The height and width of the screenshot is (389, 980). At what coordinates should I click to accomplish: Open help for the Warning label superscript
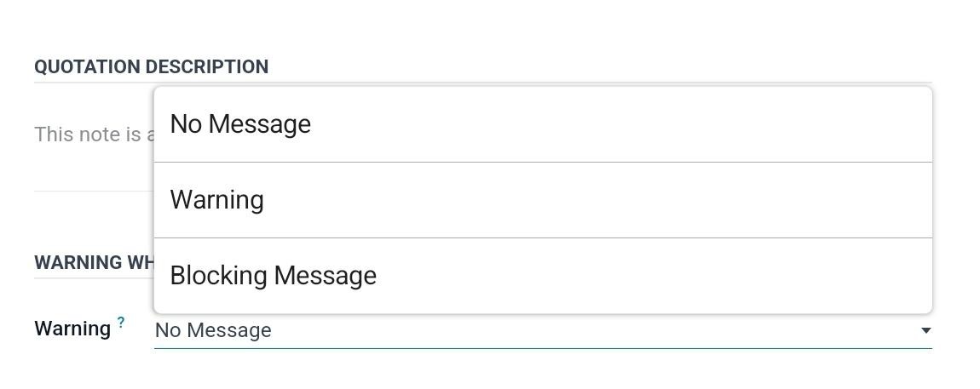pyautogui.click(x=121, y=323)
